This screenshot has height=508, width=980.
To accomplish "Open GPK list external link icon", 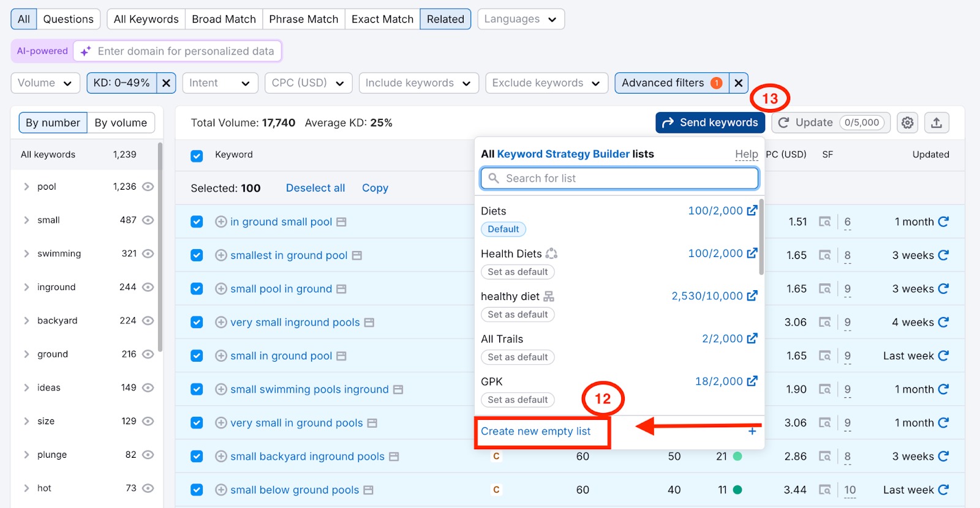I will pos(752,381).
